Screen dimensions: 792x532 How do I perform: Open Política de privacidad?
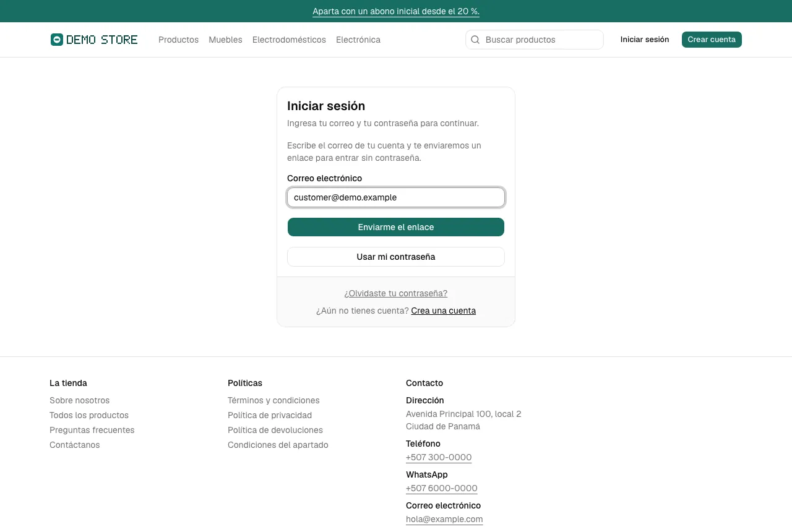[x=270, y=415]
